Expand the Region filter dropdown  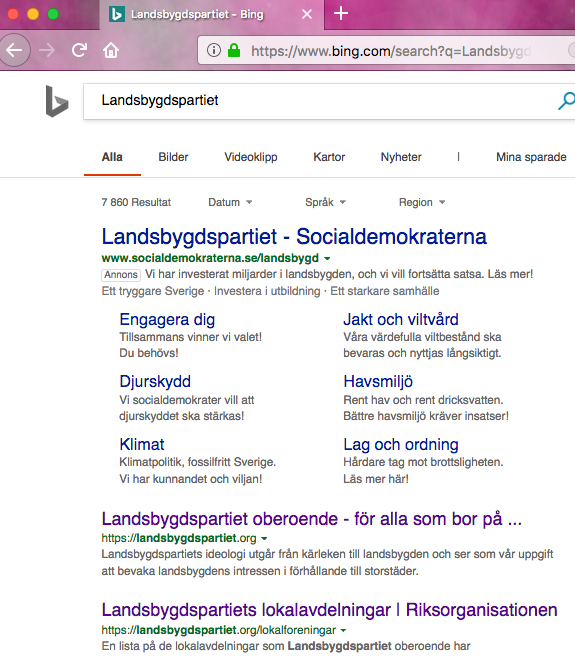[422, 202]
